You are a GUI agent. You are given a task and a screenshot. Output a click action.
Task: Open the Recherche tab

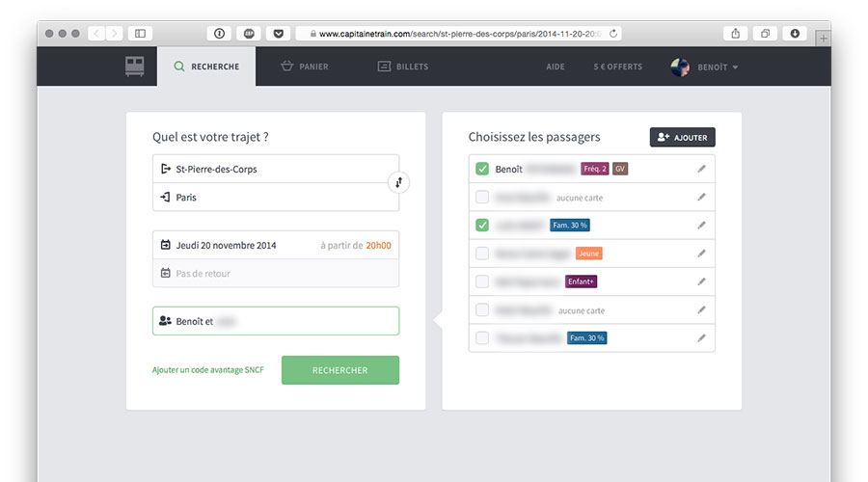click(x=206, y=67)
